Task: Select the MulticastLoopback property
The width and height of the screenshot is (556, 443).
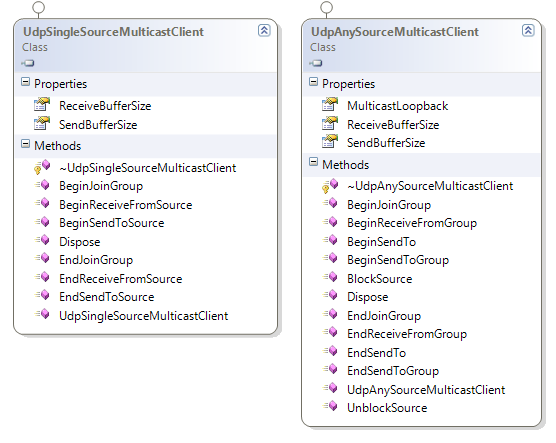Action: (x=397, y=106)
